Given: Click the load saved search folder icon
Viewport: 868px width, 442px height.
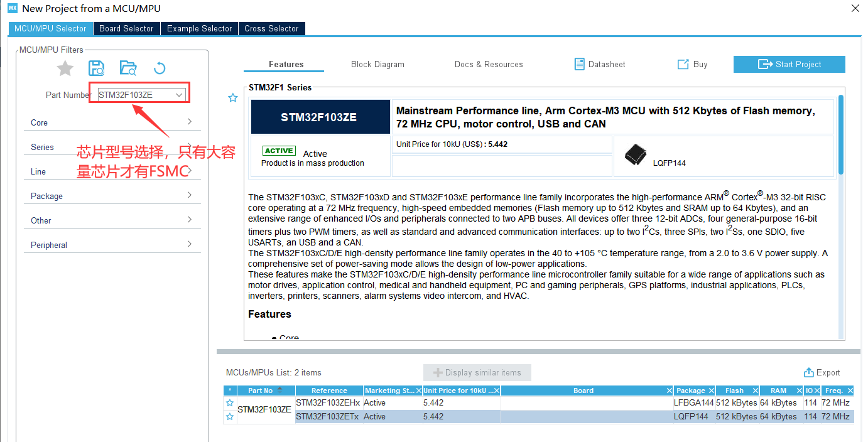Looking at the screenshot, I should pyautogui.click(x=128, y=68).
